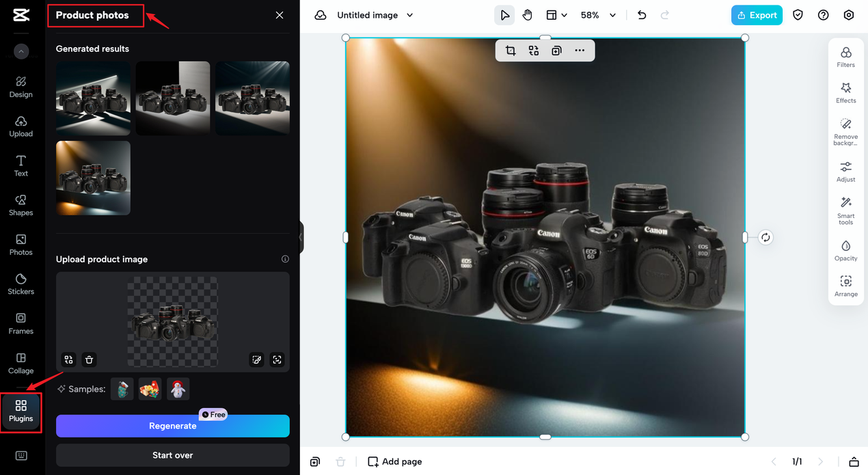Viewport: 868px width, 475px height.
Task: Choose the green gift sample image
Action: point(122,389)
